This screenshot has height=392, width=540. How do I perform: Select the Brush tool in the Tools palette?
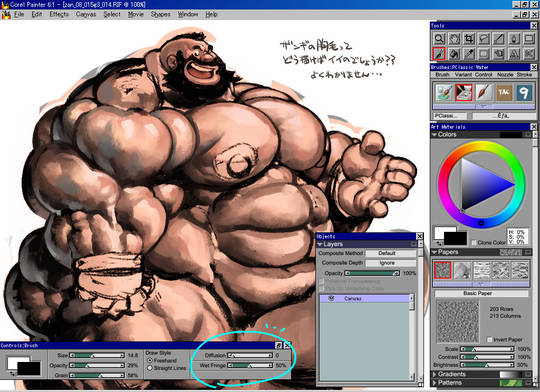(x=439, y=53)
